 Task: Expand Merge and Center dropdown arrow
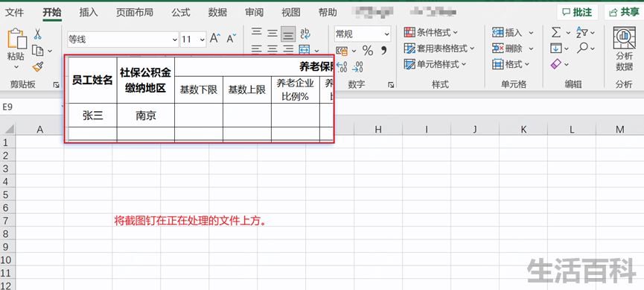pos(316,51)
